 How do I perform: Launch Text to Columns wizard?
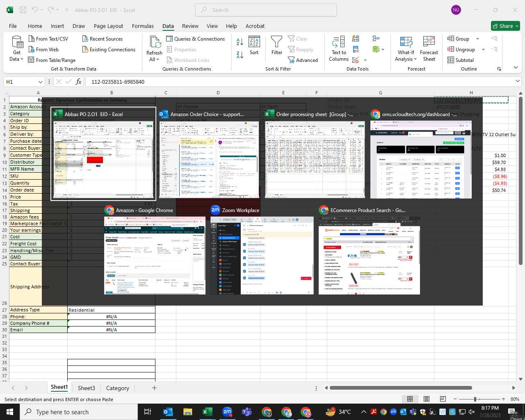(339, 49)
